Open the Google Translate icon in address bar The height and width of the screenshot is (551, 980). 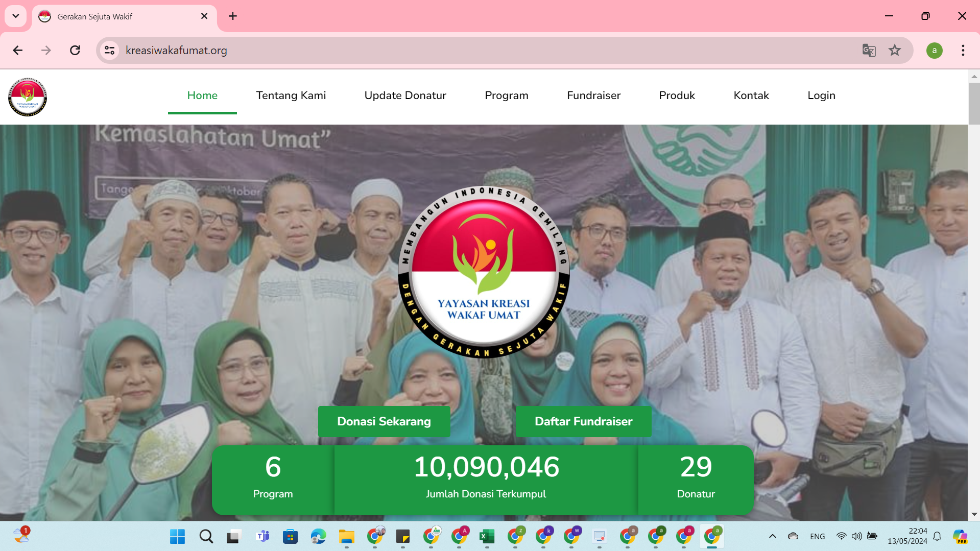pos(869,50)
